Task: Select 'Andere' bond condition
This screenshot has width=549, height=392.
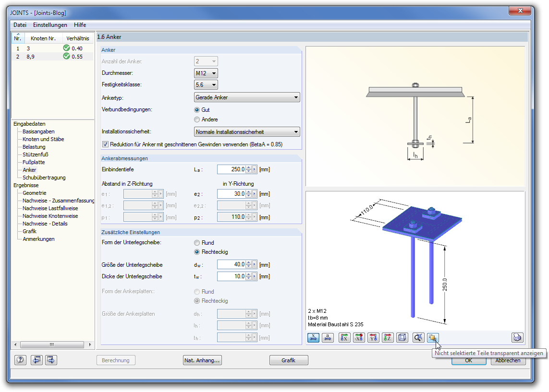Action: click(x=197, y=119)
